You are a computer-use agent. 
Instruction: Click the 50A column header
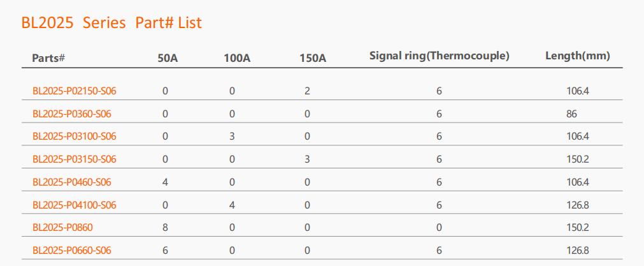pyautogui.click(x=168, y=59)
